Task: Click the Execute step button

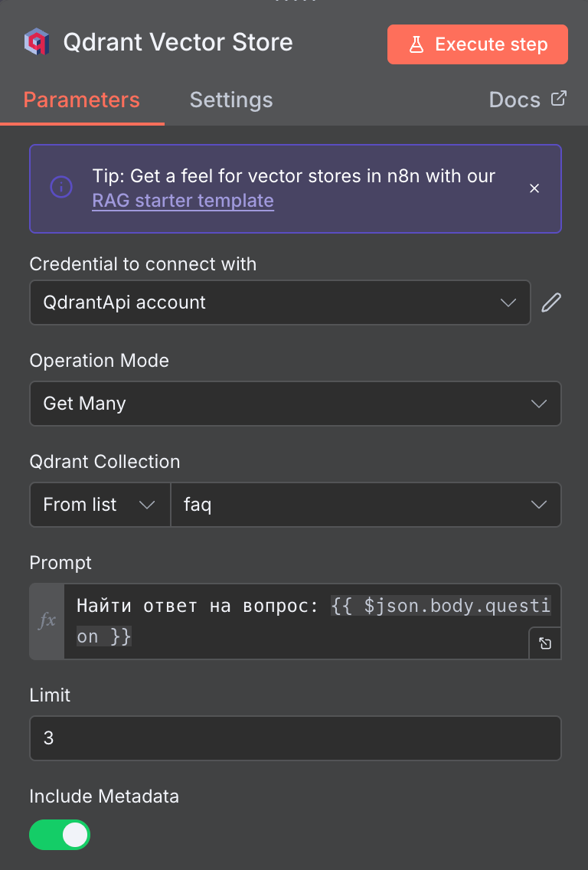Action: (477, 44)
